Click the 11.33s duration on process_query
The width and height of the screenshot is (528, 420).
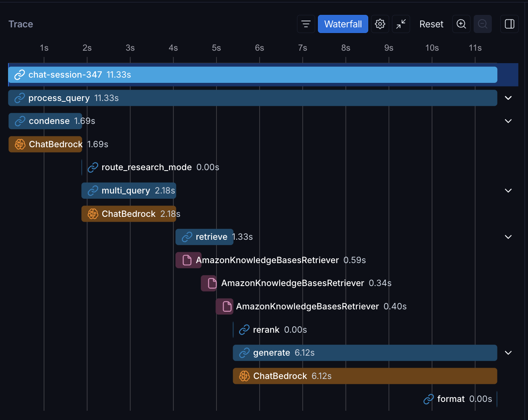(x=106, y=98)
